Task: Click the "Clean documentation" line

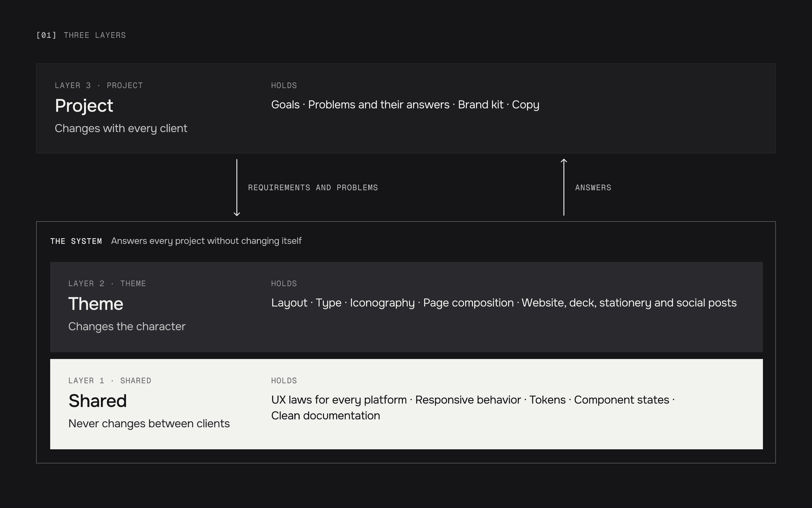Action: 325,416
